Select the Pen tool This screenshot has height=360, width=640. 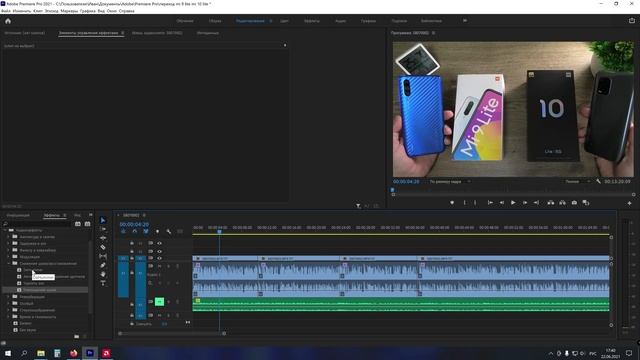point(103,265)
